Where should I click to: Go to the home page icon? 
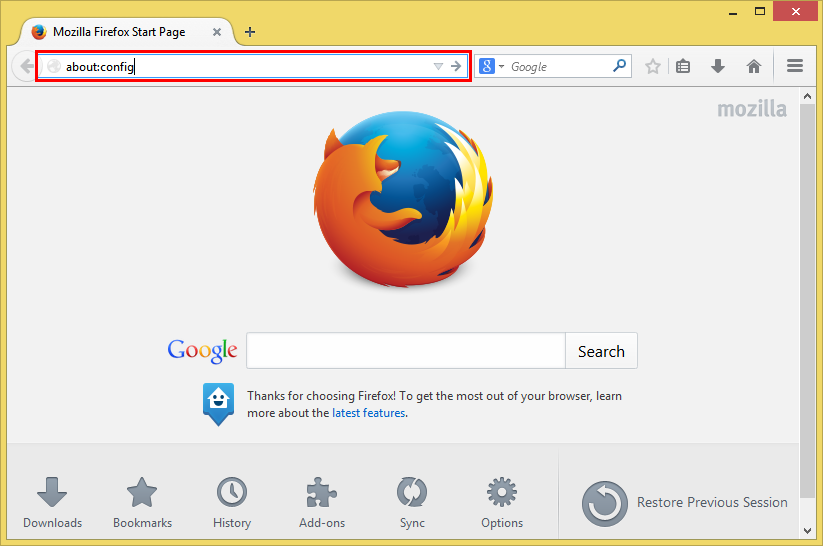(x=754, y=66)
